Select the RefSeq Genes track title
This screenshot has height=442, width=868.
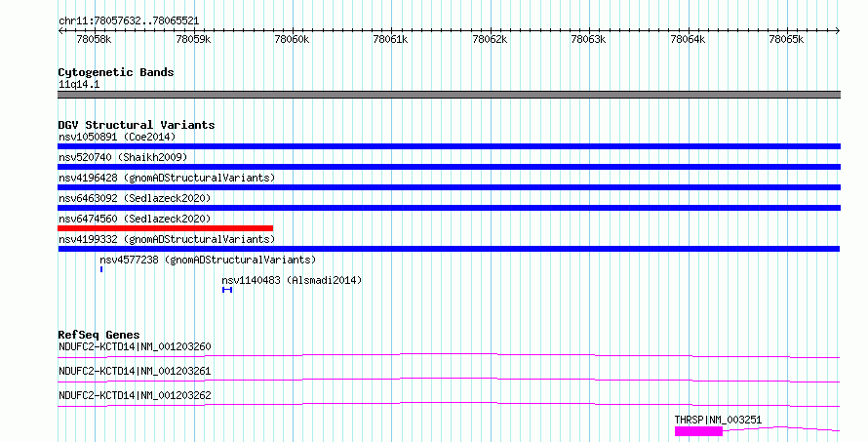[99, 335]
